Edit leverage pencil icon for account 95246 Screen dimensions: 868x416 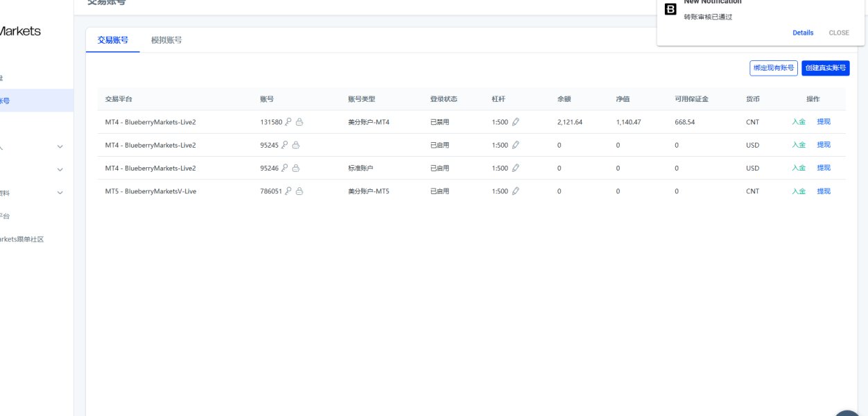tap(515, 168)
